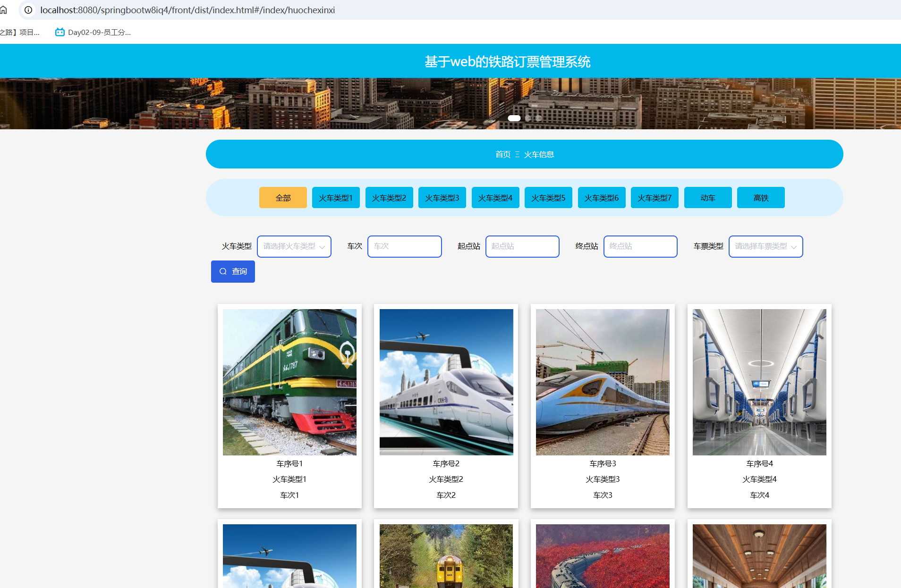
Task: Filter by 火车类型6
Action: pos(602,198)
